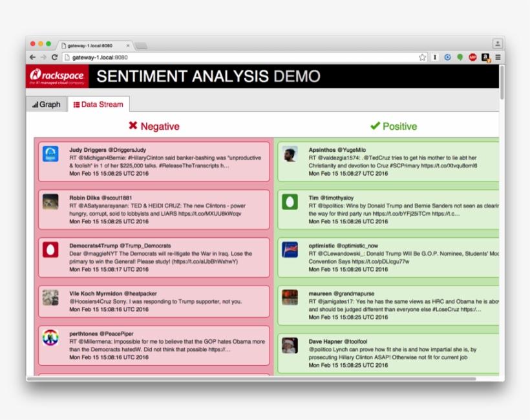The height and width of the screenshot is (420, 530).
Task: Bookmark the page using the star icon
Action: [422, 57]
